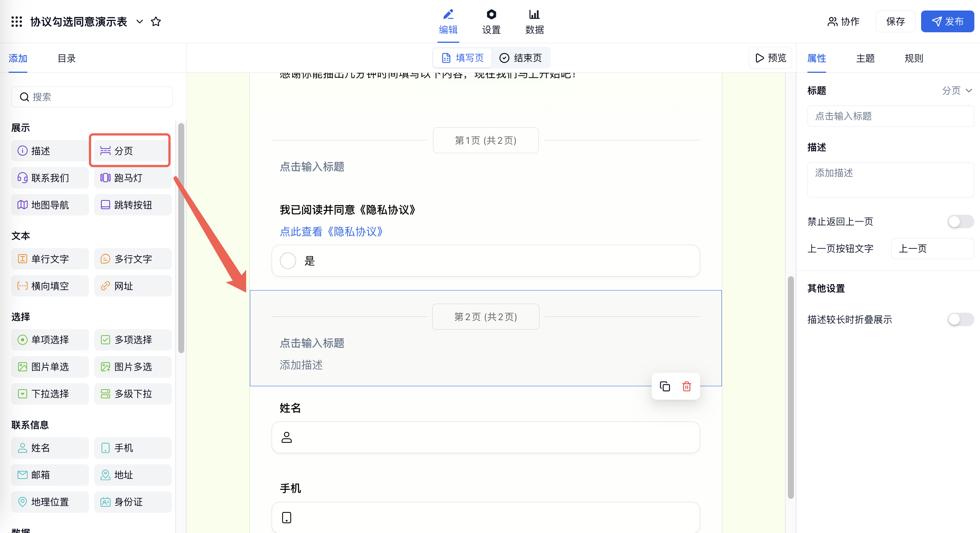
Task: Click the 第1页 (共2页) page marker
Action: click(x=485, y=140)
